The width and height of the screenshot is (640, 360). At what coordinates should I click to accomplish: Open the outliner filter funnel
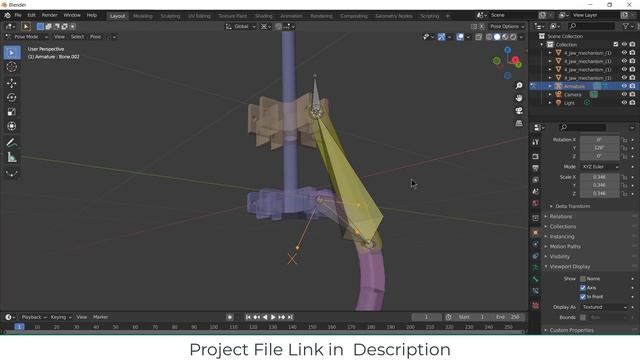coord(626,26)
